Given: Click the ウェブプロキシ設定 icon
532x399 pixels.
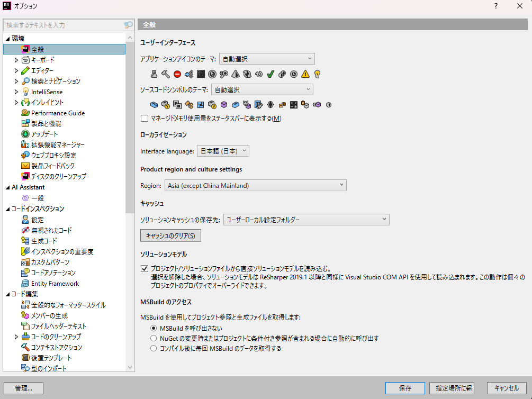Looking at the screenshot, I should [25, 155].
